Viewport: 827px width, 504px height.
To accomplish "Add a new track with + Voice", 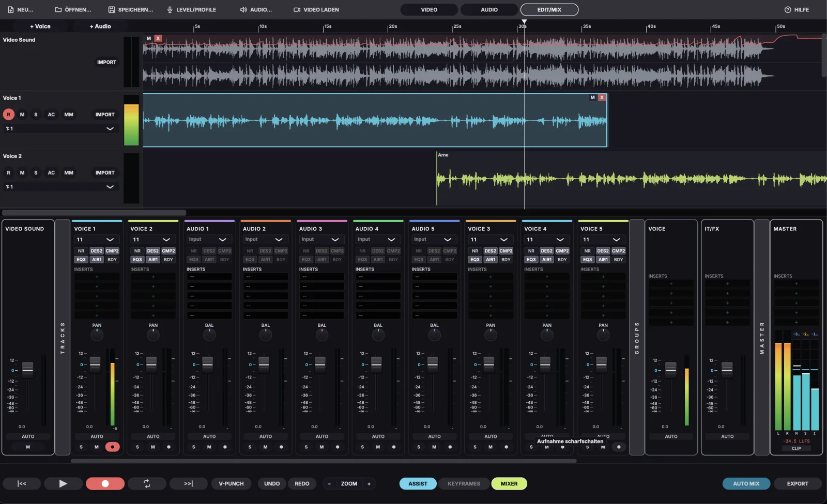I will tap(40, 26).
